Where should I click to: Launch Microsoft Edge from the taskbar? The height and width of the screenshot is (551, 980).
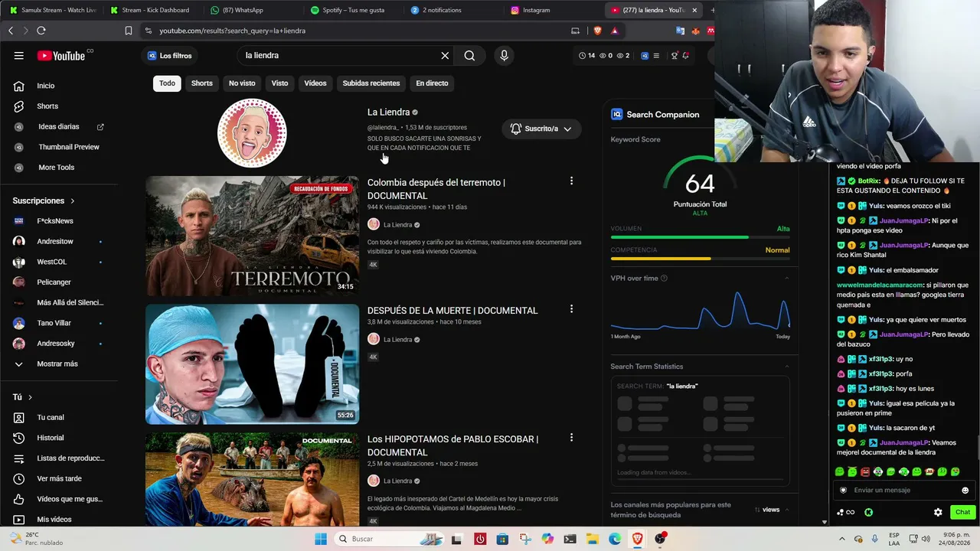coord(615,539)
